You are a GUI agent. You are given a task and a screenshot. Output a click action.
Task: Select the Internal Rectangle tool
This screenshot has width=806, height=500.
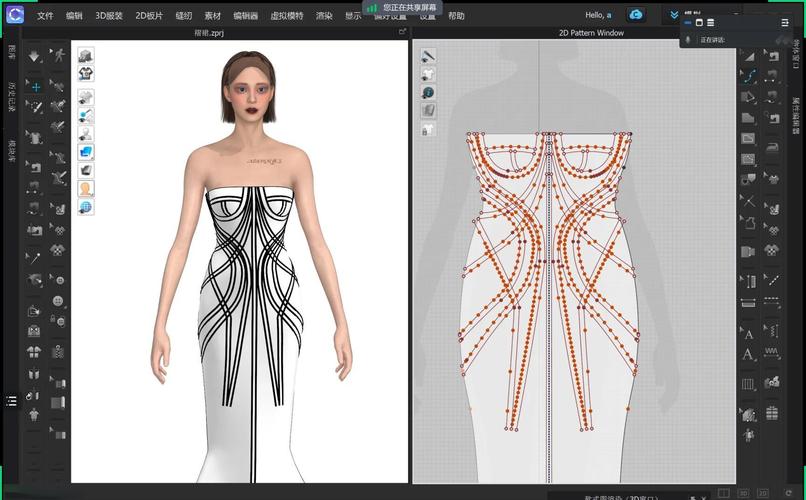748,138
